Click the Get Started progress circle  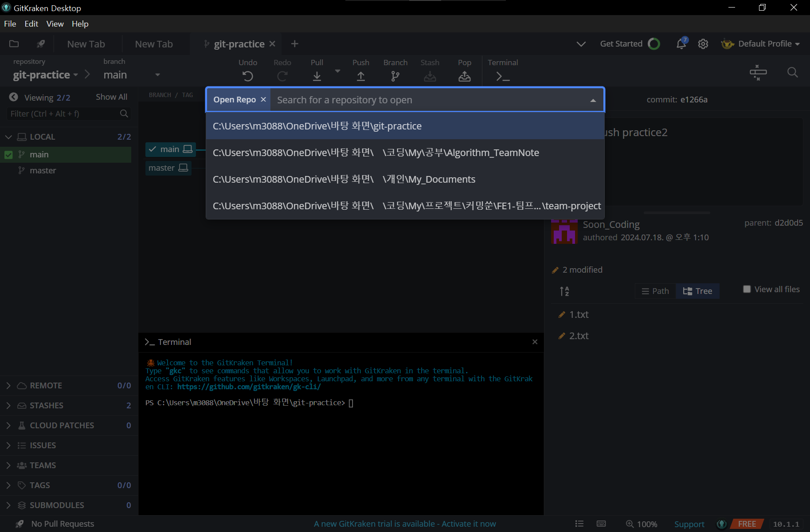tap(654, 44)
